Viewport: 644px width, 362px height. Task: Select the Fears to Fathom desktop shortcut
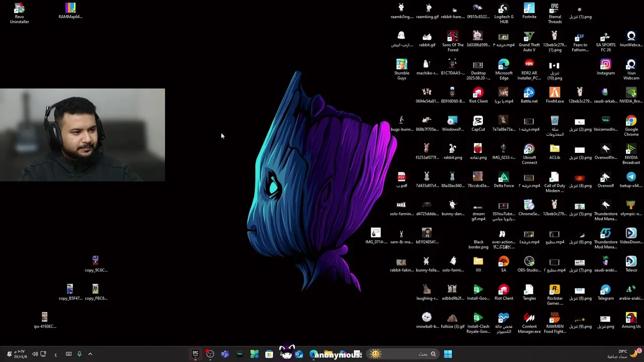coord(580,41)
